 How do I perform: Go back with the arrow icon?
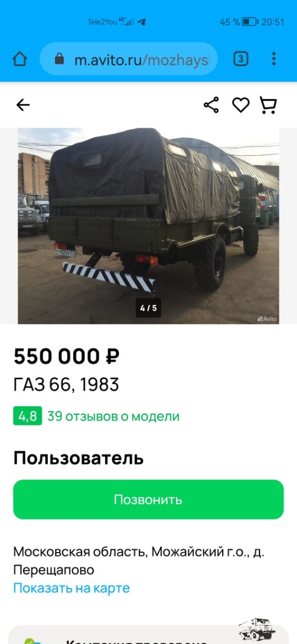[x=23, y=105]
